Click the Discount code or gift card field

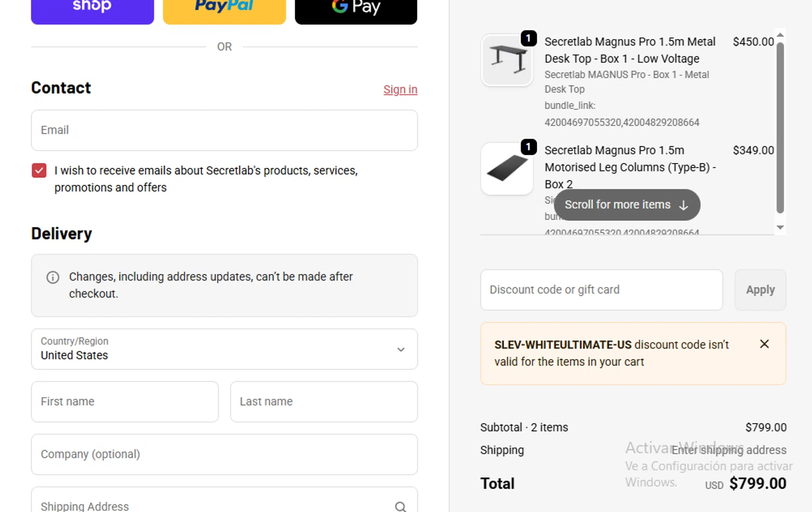[601, 290]
